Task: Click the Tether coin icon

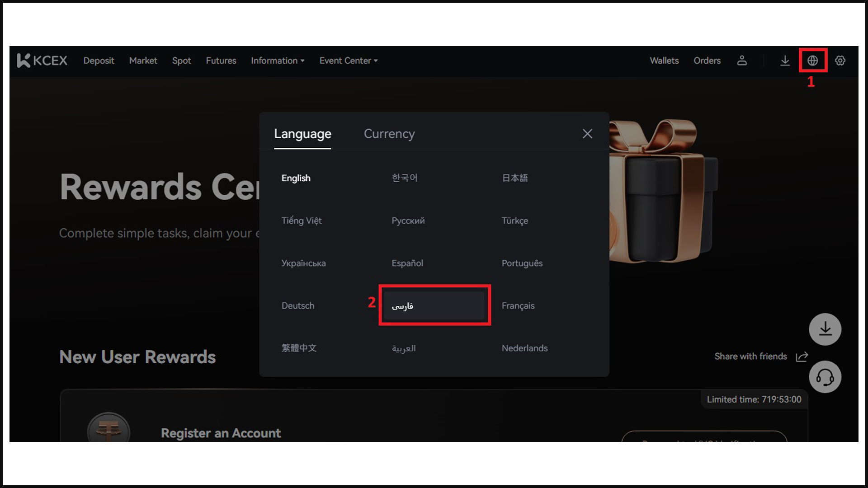Action: [x=108, y=427]
